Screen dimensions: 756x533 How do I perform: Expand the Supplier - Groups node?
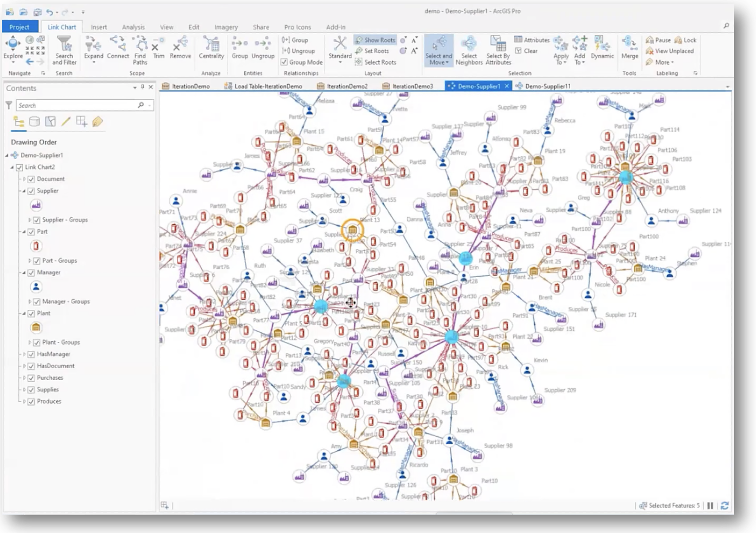coord(29,220)
